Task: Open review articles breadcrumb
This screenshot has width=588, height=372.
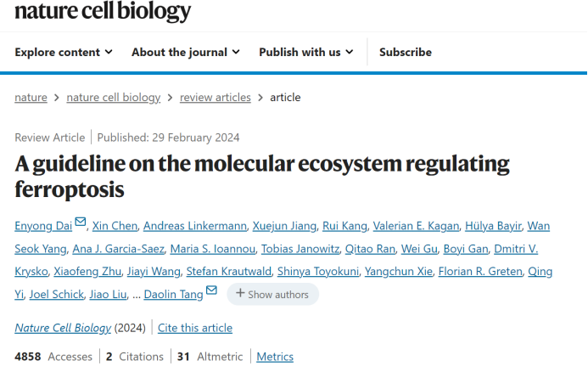Action: [x=216, y=98]
